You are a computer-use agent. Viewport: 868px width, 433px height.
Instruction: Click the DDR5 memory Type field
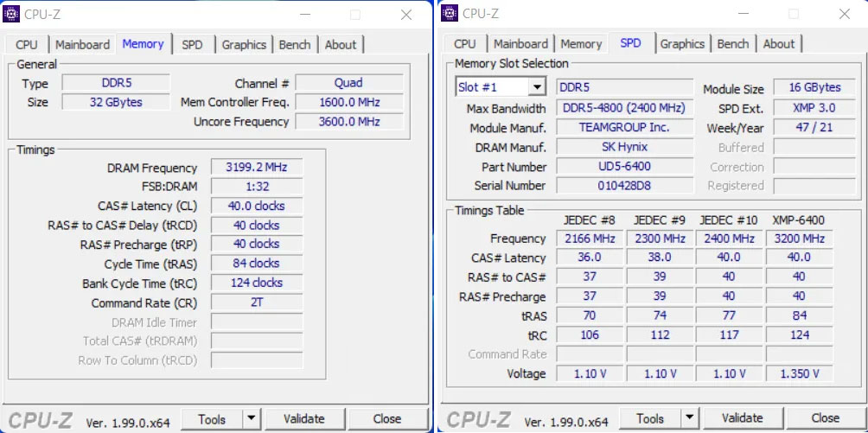click(x=116, y=83)
